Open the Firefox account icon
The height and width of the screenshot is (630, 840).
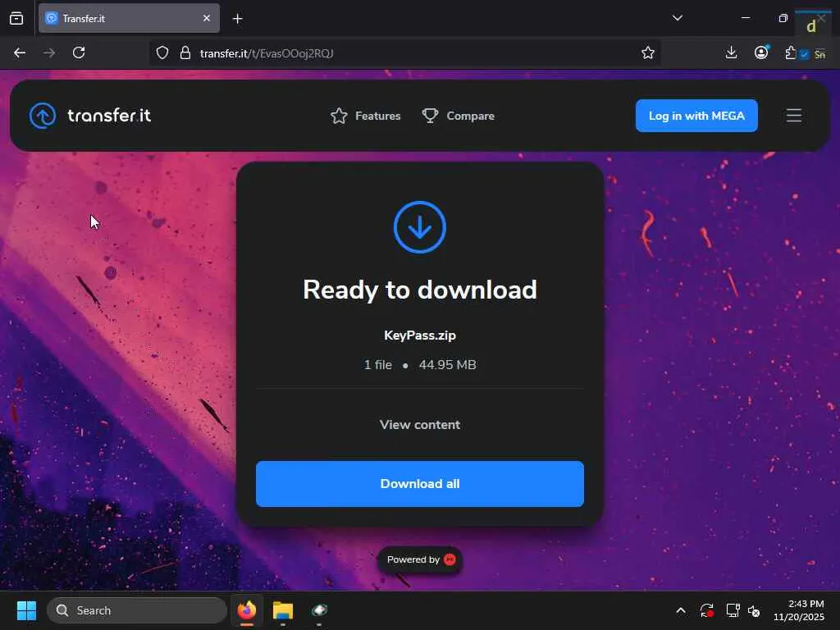point(760,52)
